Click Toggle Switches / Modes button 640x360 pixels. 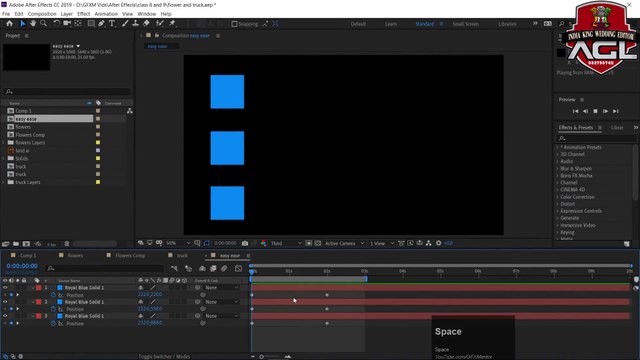[x=164, y=356]
